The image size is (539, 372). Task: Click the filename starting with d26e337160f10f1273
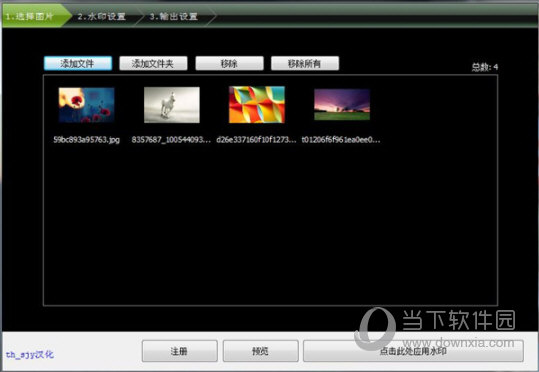coord(256,140)
